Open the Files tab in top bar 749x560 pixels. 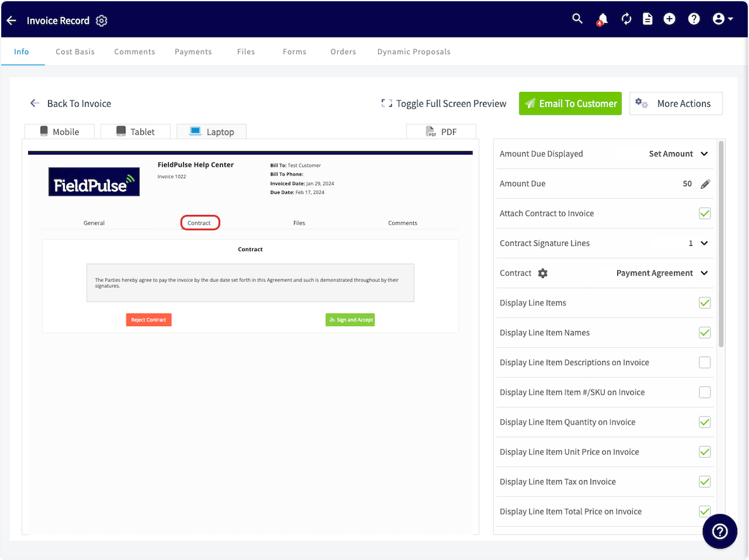coord(246,52)
